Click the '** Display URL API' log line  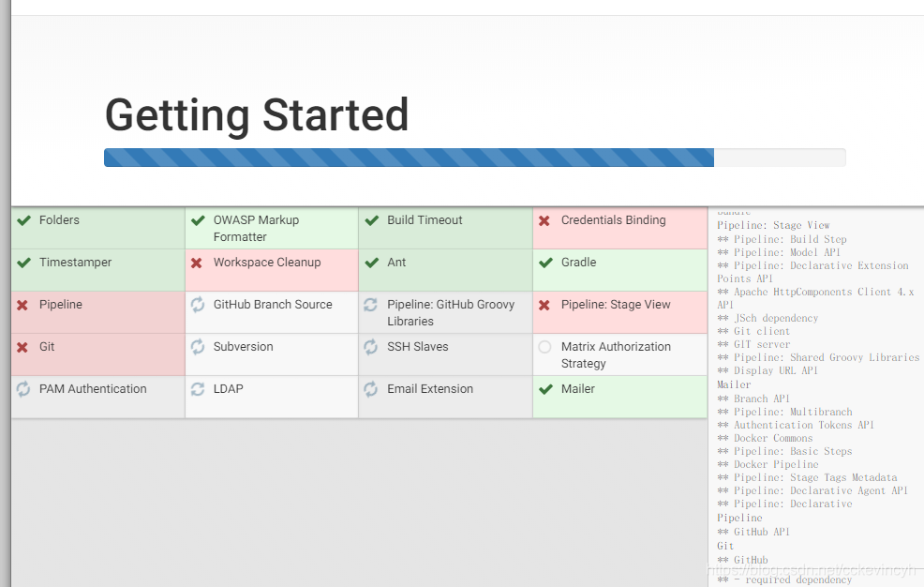pyautogui.click(x=768, y=370)
